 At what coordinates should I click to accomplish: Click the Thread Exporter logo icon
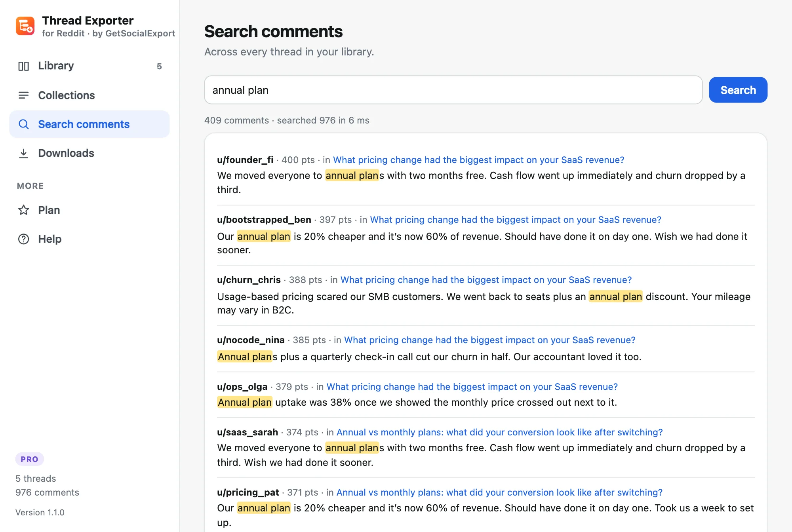pyautogui.click(x=25, y=26)
